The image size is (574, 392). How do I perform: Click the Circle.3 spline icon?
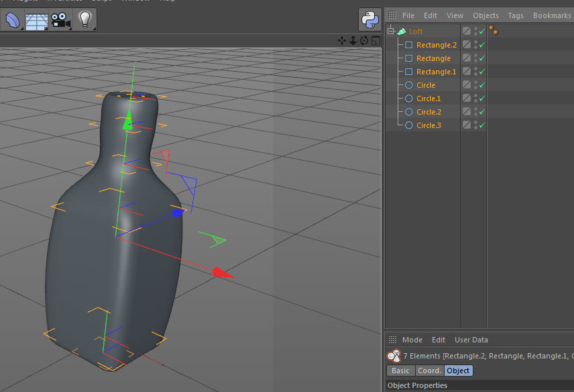409,125
